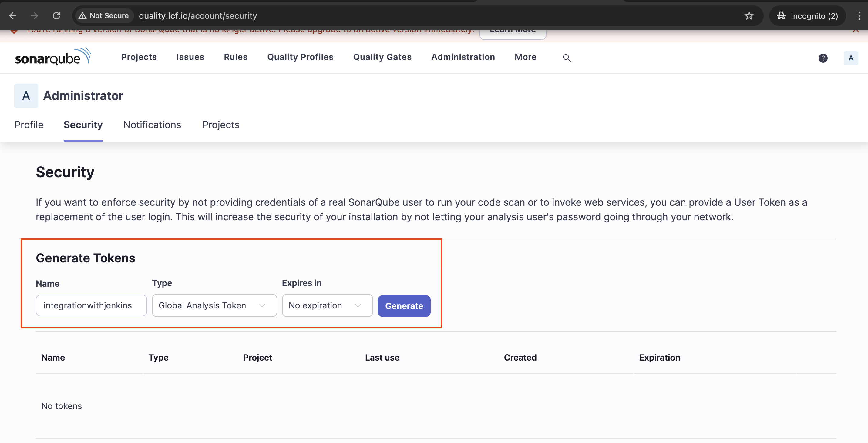Switch to the Notifications tab
Screen dimensions: 868x443
[x=152, y=125]
